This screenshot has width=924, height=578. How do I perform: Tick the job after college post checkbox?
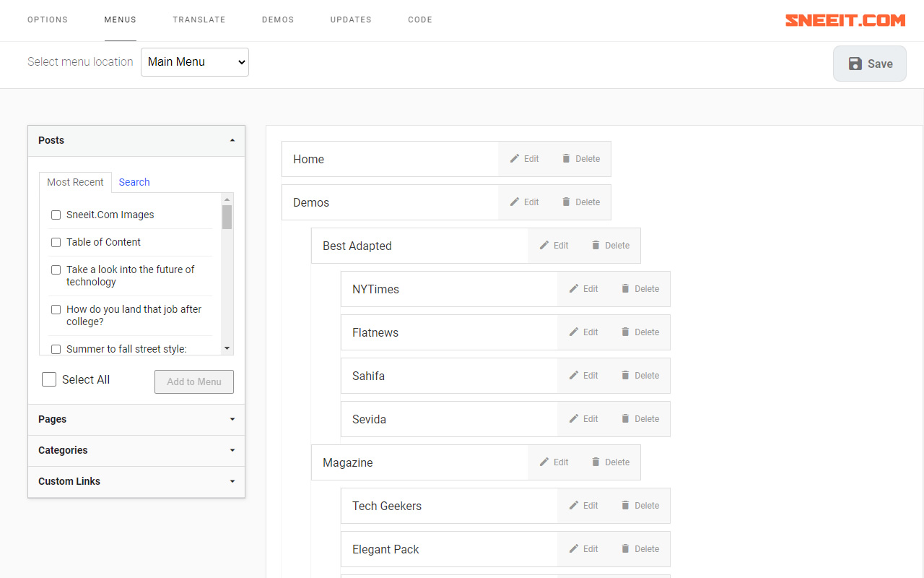pyautogui.click(x=56, y=309)
